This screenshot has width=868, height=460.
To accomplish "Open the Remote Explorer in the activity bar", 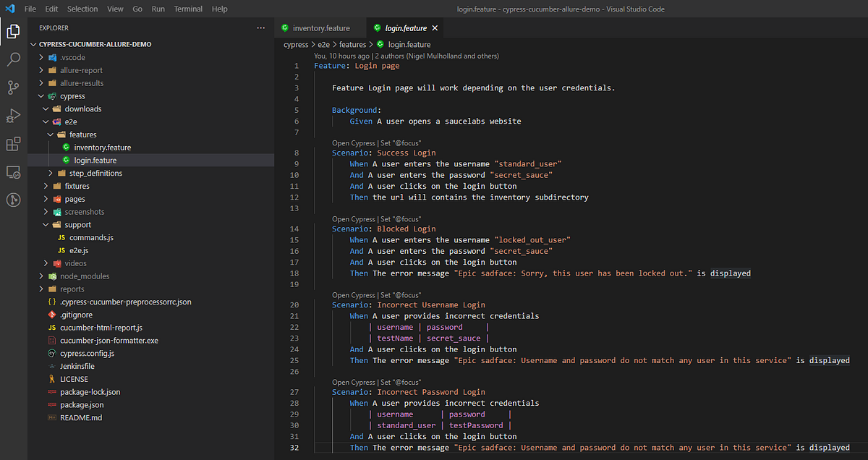I will pyautogui.click(x=13, y=171).
